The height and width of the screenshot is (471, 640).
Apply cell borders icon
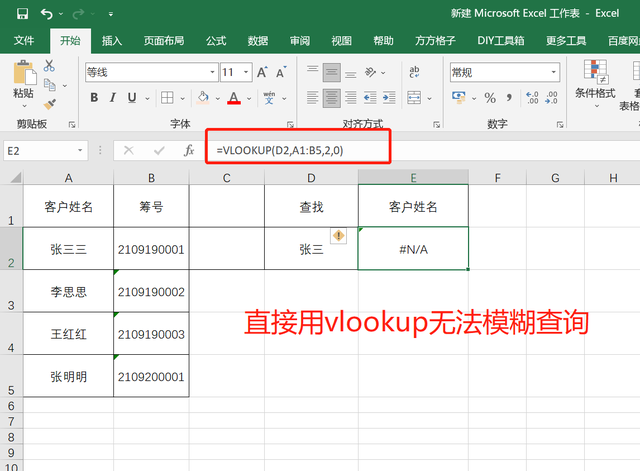(167, 98)
